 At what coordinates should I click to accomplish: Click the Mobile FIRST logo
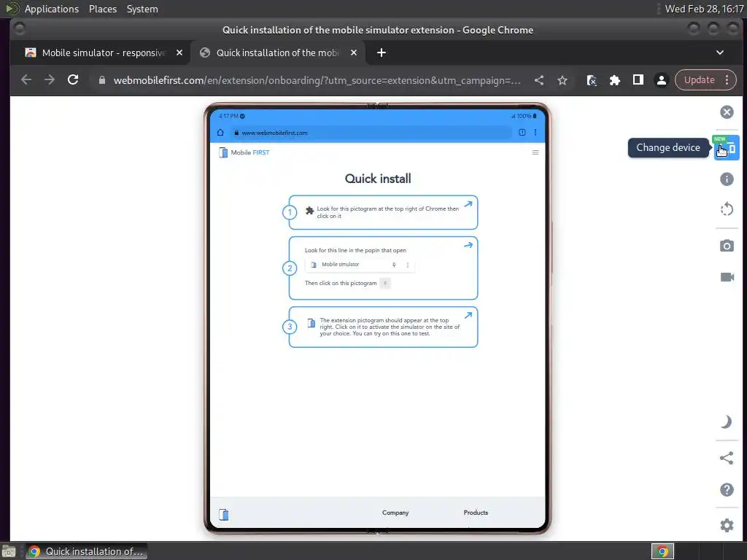[244, 152]
